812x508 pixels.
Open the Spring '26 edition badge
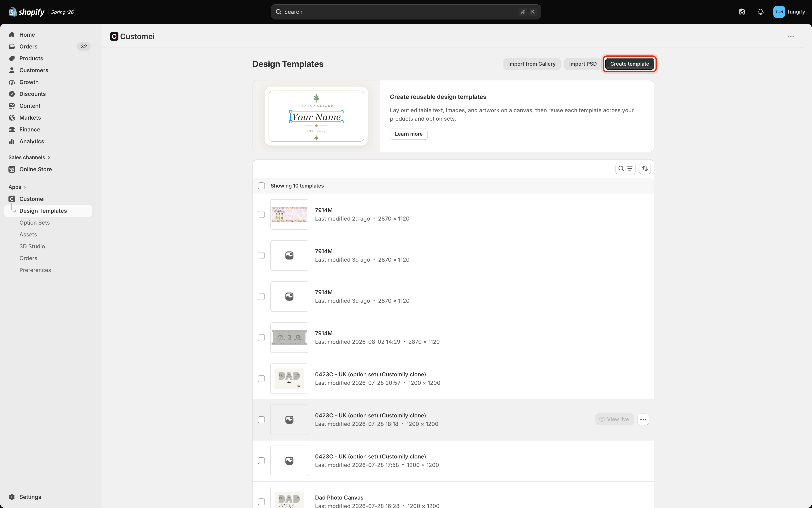point(62,12)
